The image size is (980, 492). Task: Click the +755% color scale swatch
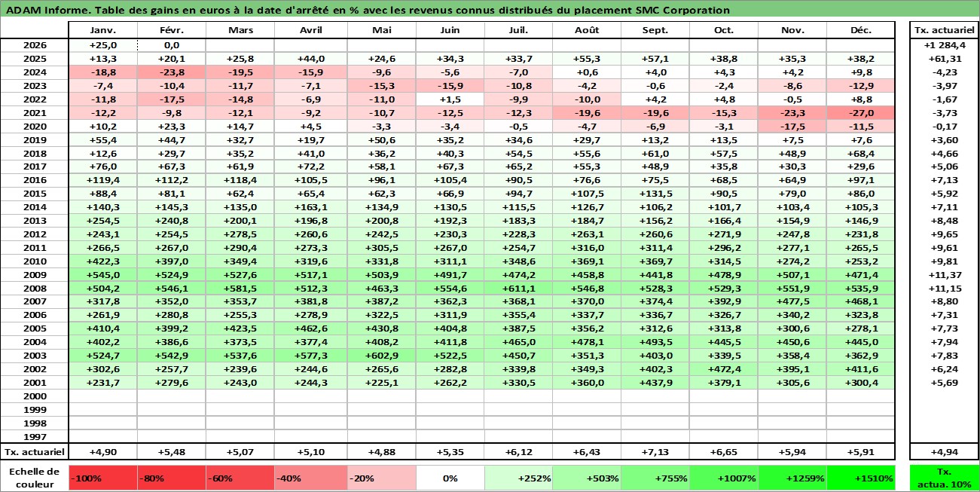pos(655,478)
